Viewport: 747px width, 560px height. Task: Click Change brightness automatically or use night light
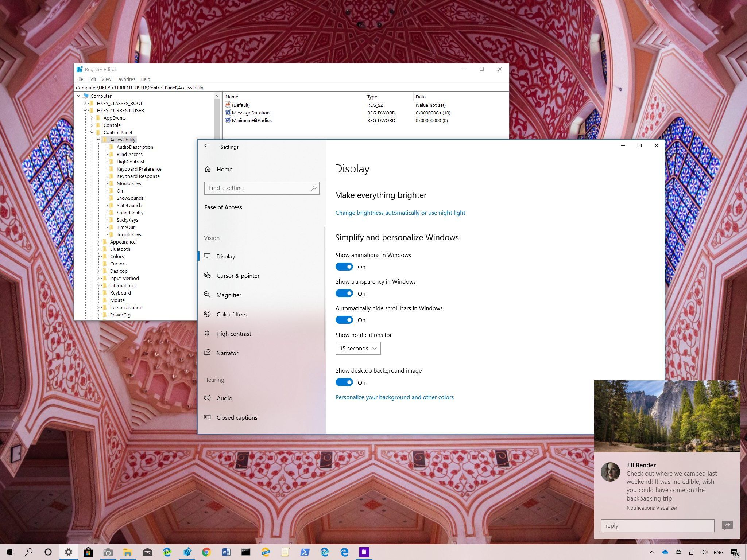click(x=400, y=213)
